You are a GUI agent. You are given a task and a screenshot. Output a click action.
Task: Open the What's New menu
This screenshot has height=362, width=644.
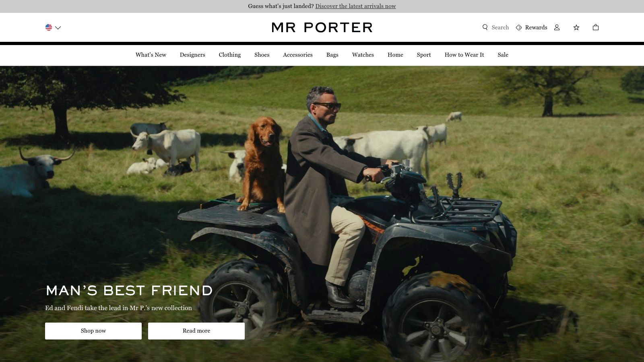point(151,55)
